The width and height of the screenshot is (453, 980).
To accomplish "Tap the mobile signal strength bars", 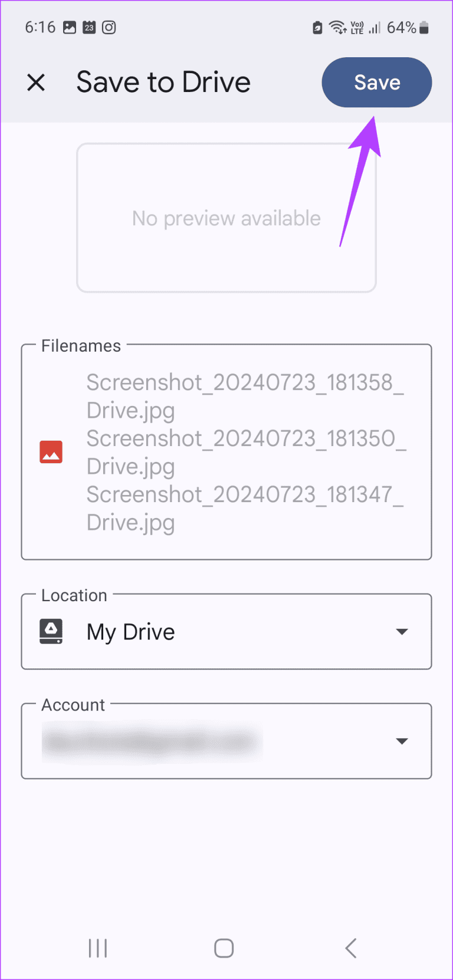I will pyautogui.click(x=375, y=28).
